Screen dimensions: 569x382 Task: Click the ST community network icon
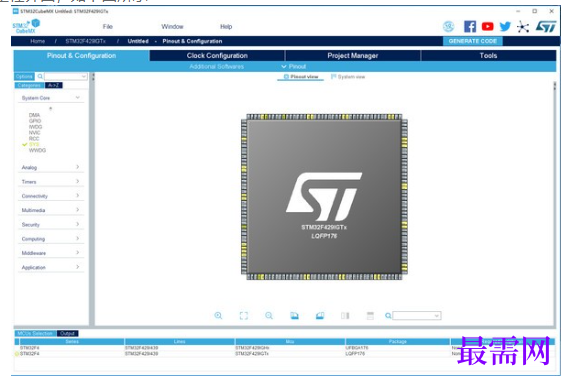[x=523, y=27]
